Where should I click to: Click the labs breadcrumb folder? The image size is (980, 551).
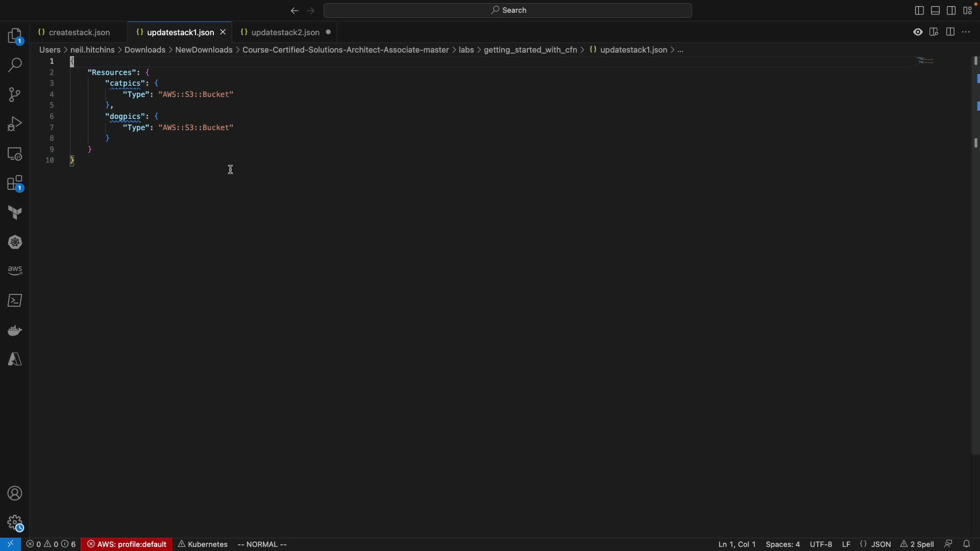pos(466,50)
